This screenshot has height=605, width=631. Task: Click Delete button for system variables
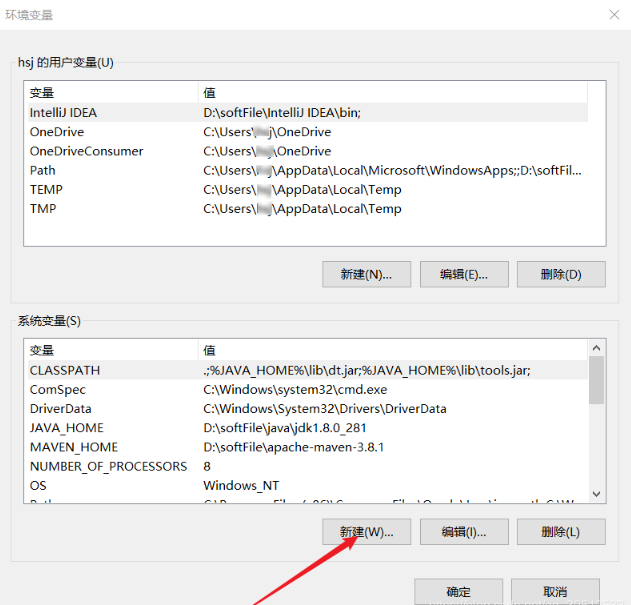[558, 532]
